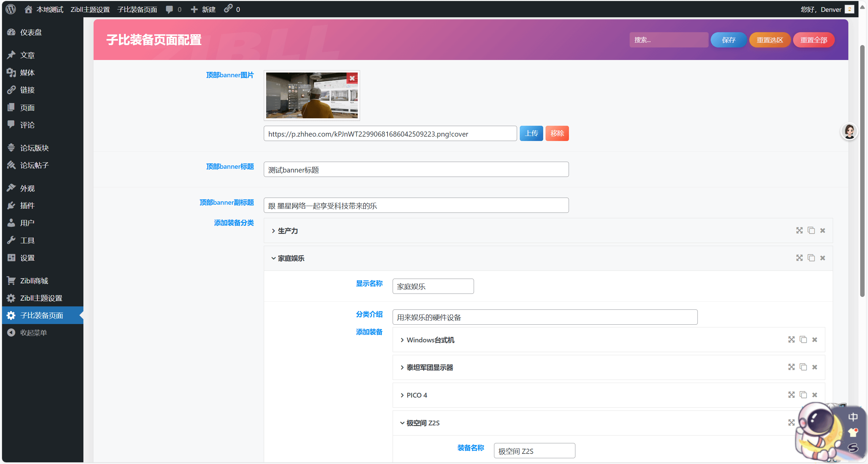Select the Posts icon in the sidebar
The width and height of the screenshot is (868, 464).
27,55
